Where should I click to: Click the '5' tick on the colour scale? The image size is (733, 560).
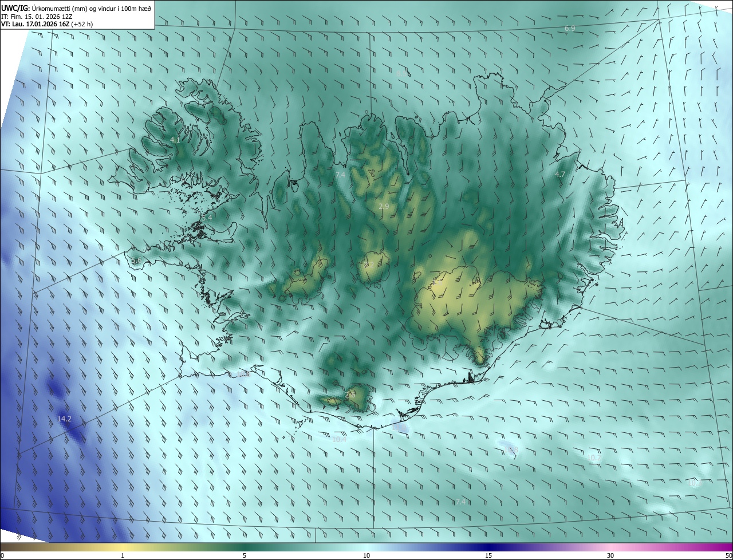pos(245,556)
